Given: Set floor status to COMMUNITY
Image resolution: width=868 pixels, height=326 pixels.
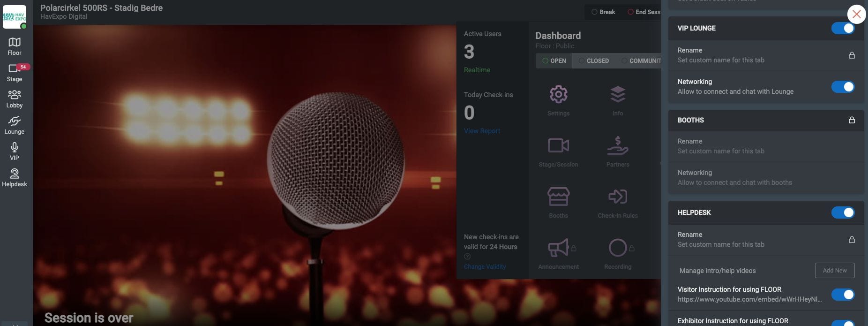Looking at the screenshot, I should click(x=641, y=61).
